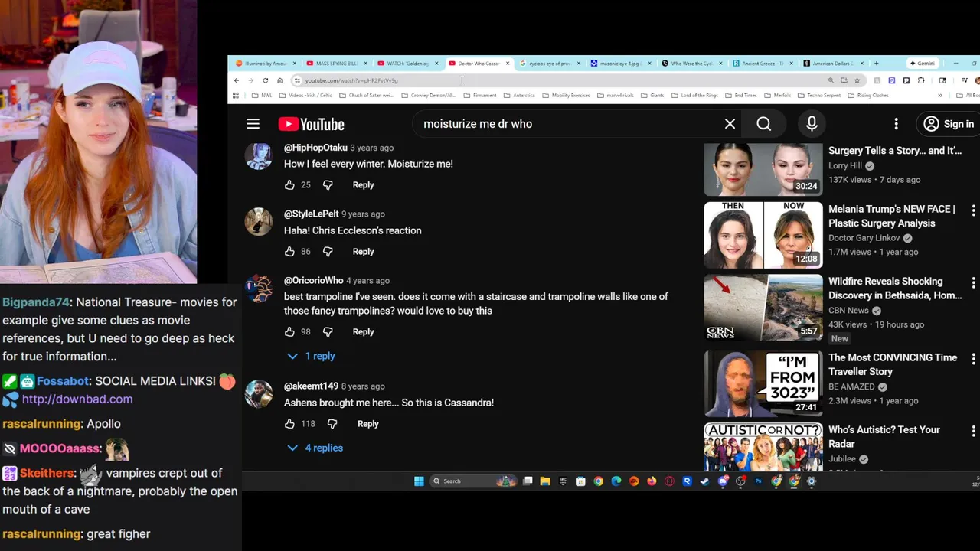980x551 pixels.
Task: Open Wildfire Reveals Shocking Discovery thumbnail
Action: pos(763,307)
